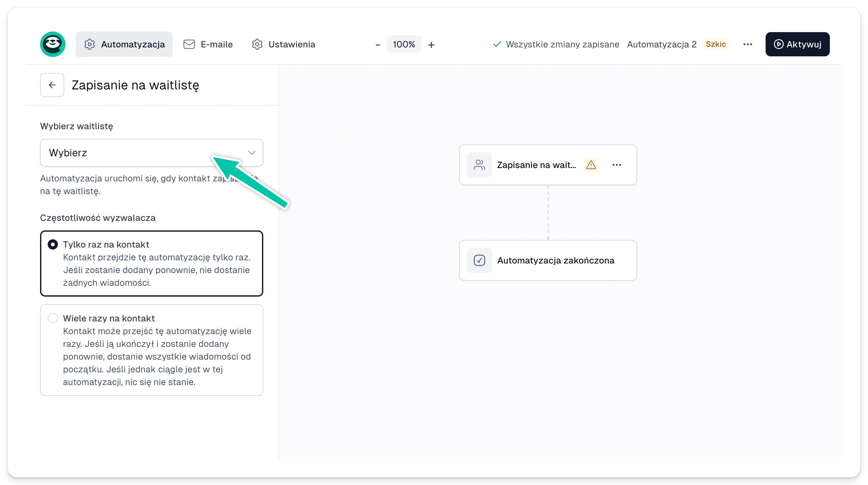This screenshot has width=868, height=485.
Task: Click the Szkic status badge
Action: click(x=716, y=44)
